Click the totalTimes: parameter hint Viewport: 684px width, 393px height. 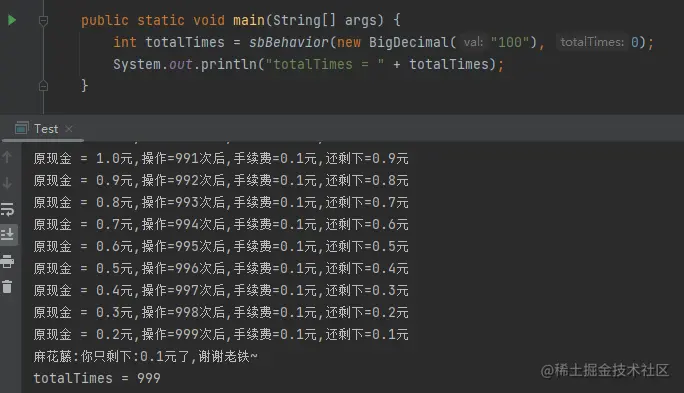point(592,42)
